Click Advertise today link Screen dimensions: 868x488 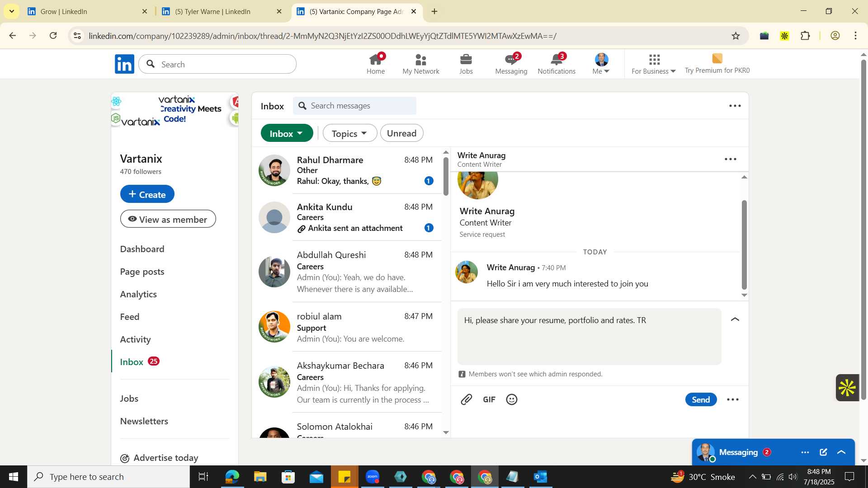click(x=159, y=458)
